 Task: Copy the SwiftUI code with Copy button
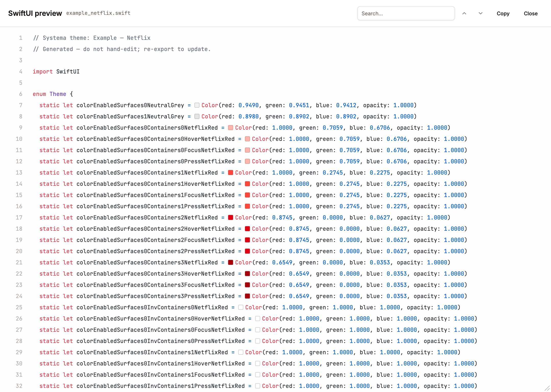click(x=503, y=14)
